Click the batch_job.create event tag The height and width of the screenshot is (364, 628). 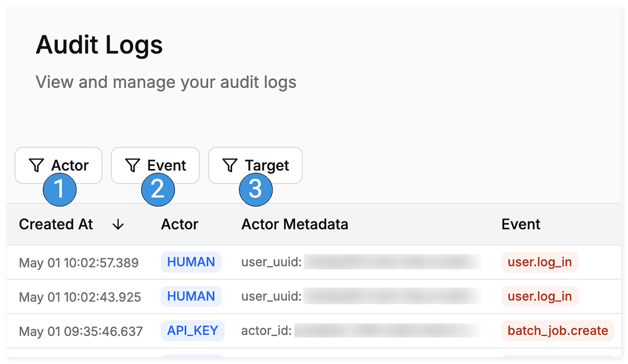[558, 331]
